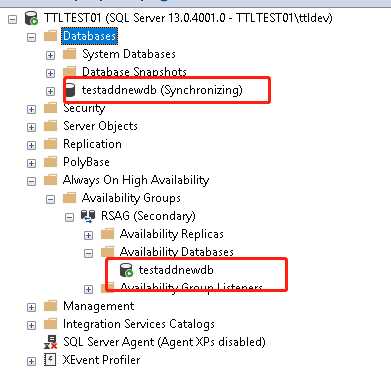This screenshot has width=391, height=368.
Task: Collapse the TTLTEST01 server node
Action: pyautogui.click(x=12, y=19)
